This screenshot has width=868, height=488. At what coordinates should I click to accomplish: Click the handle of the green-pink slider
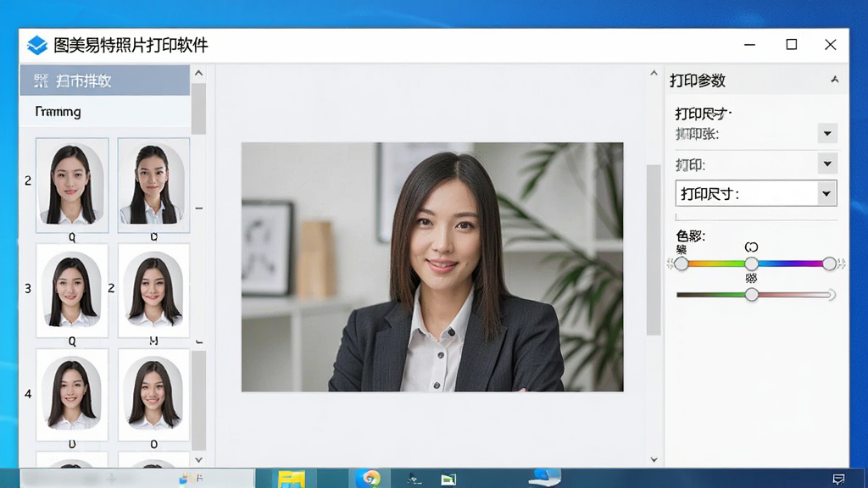point(751,295)
